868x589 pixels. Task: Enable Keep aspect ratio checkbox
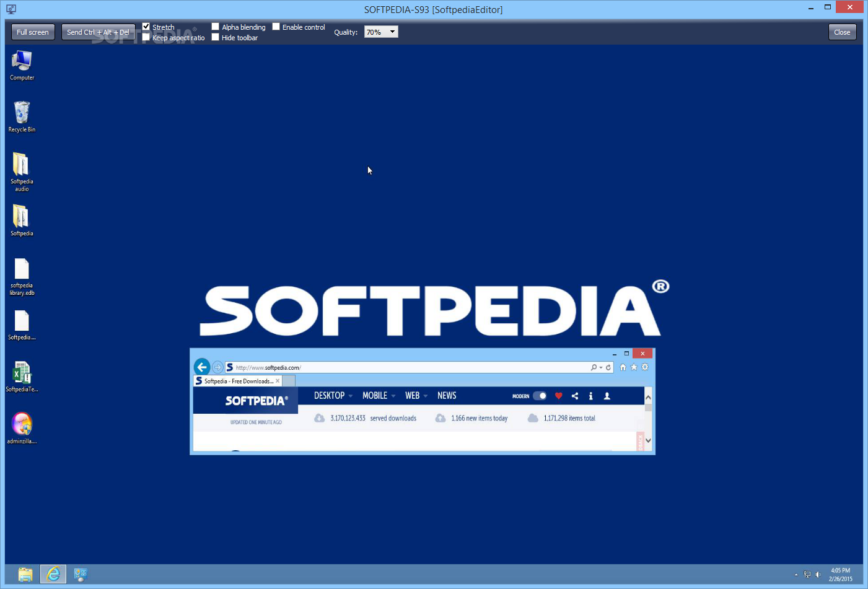coord(146,37)
